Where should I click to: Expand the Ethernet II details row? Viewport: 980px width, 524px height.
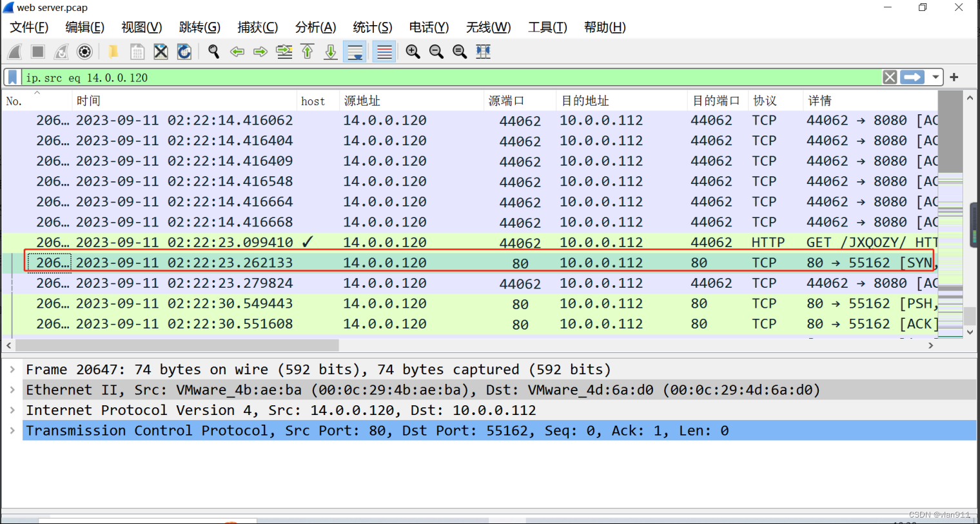point(12,390)
